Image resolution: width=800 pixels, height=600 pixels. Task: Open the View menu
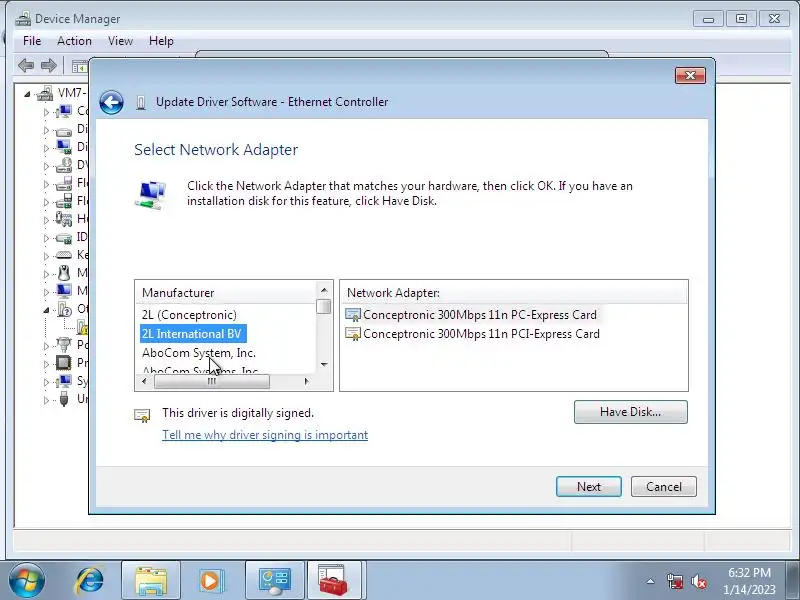pos(120,41)
